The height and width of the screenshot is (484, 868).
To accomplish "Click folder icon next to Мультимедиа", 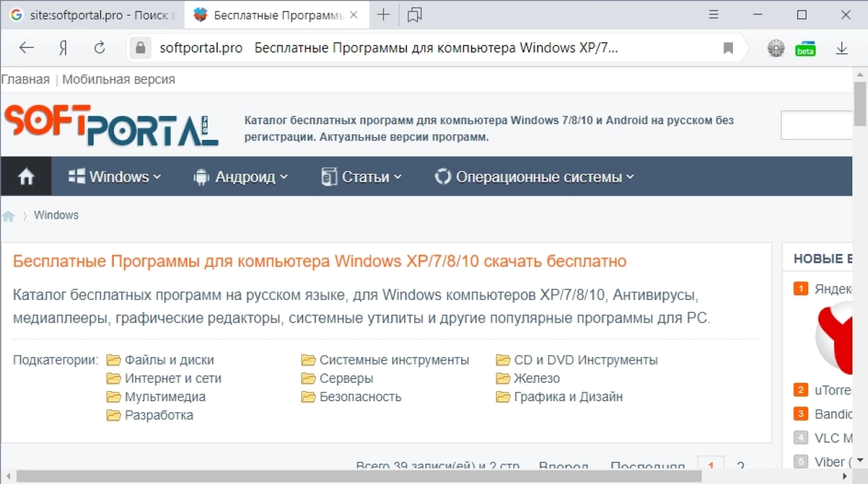I will tap(113, 396).
